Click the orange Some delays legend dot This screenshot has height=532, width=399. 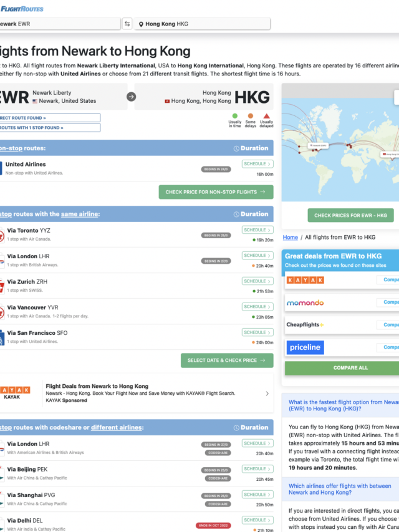click(251, 116)
